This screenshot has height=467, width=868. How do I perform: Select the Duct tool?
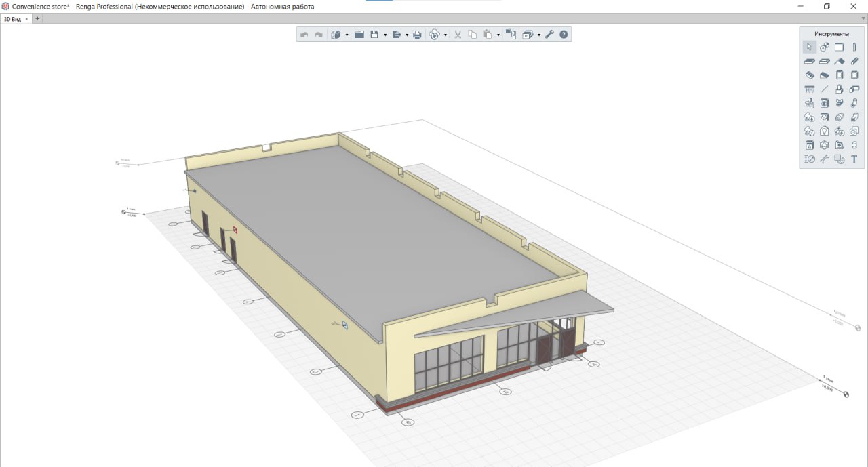(x=854, y=117)
